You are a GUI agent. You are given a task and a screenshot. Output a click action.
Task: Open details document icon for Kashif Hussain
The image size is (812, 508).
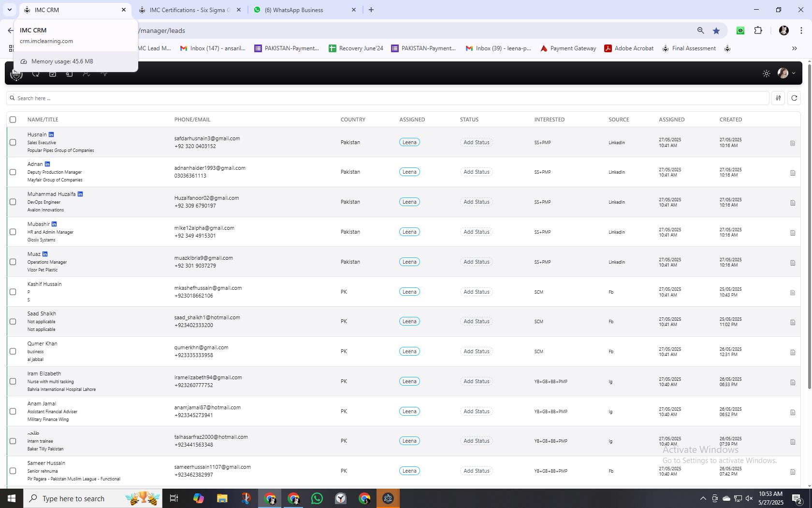793,293
